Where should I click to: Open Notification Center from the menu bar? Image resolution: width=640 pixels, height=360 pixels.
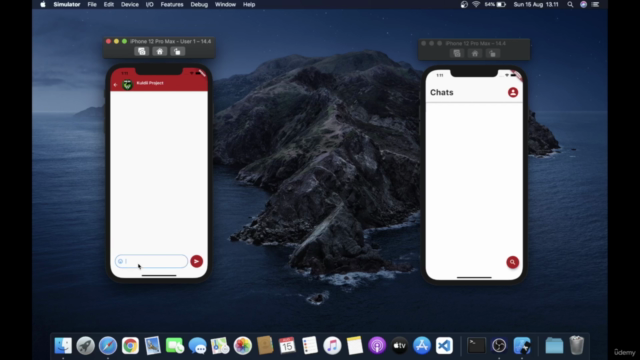tap(596, 4)
